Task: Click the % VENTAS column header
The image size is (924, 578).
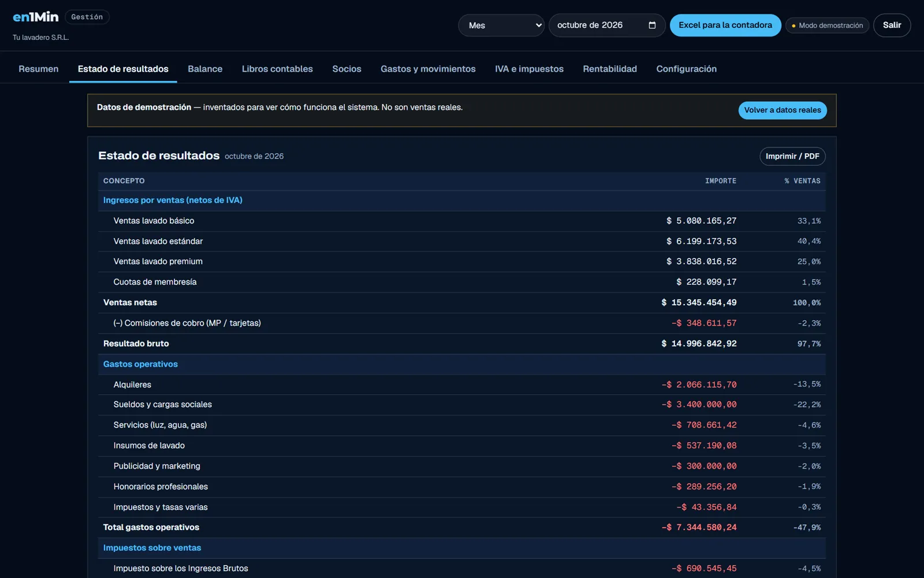Action: 802,181
